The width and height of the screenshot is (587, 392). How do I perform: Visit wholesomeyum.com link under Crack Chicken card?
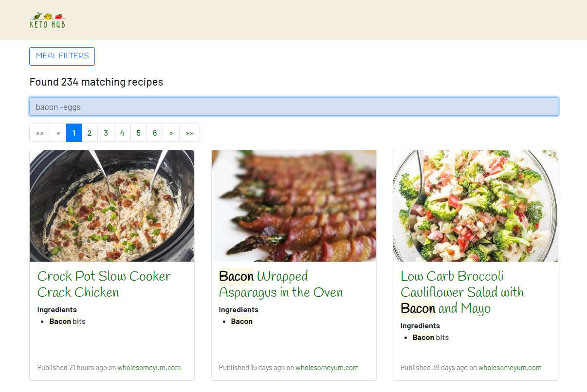click(x=149, y=368)
